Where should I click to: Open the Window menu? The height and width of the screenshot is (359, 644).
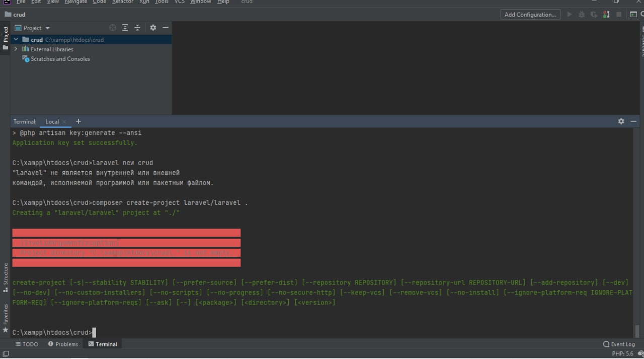(x=200, y=2)
